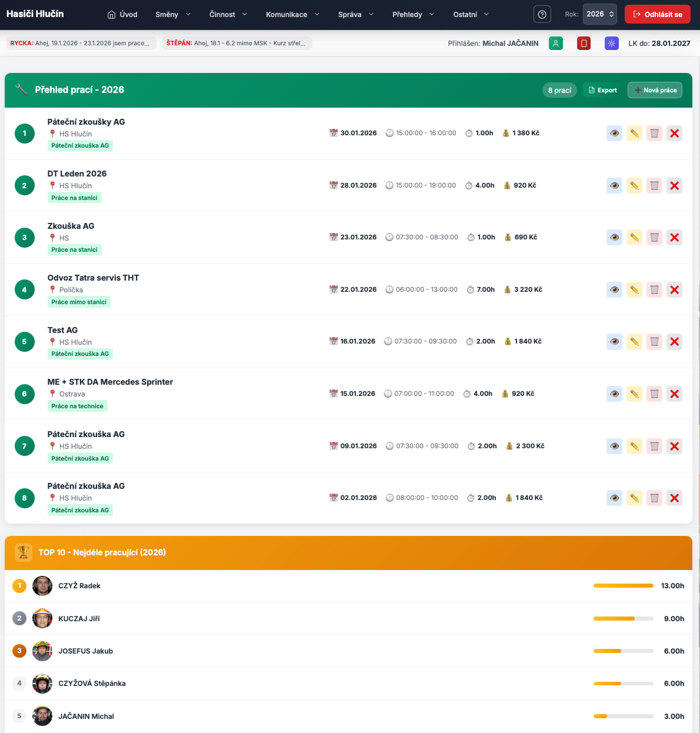The height and width of the screenshot is (733, 700).
Task: Edit the DT Leden 2026 job with pencil
Action: coord(634,185)
